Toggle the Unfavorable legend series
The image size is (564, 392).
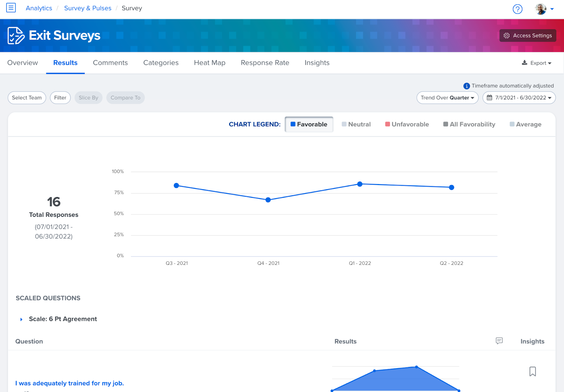[407, 124]
